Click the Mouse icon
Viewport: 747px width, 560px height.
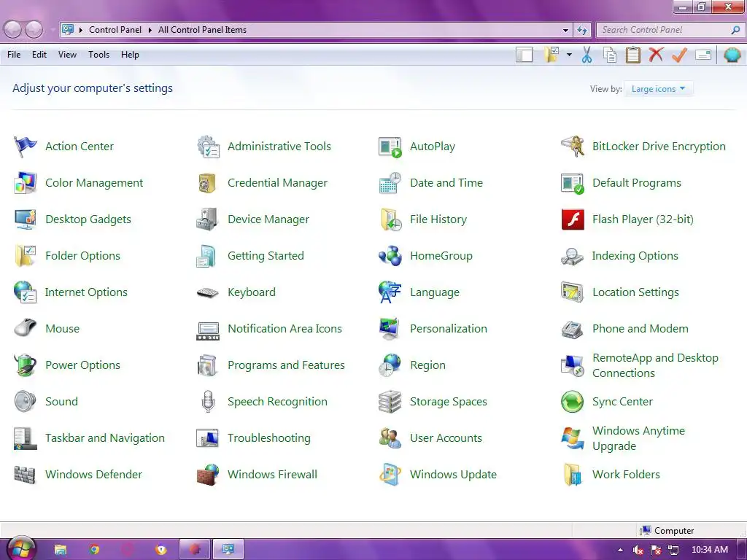click(x=25, y=329)
